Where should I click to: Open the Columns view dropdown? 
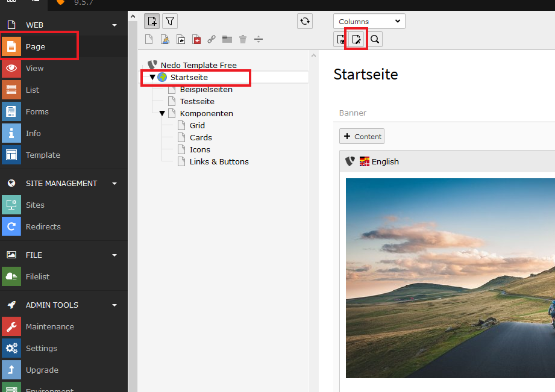click(369, 21)
